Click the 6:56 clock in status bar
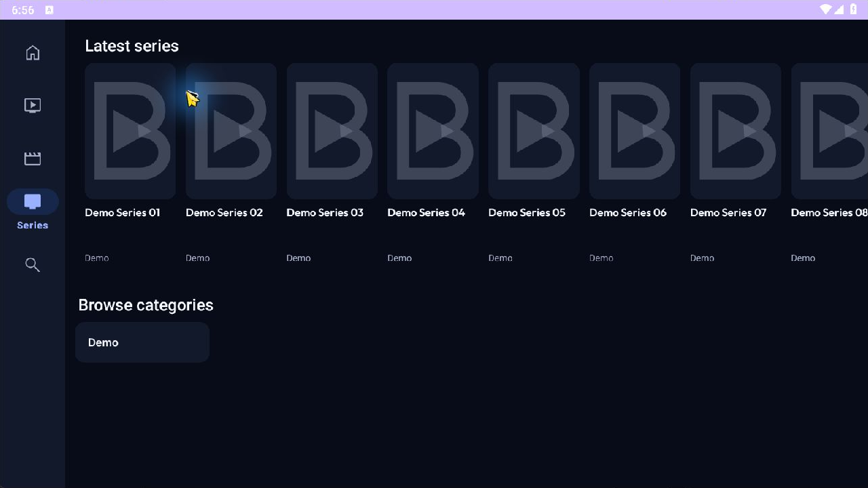The image size is (868, 488). 22,10
